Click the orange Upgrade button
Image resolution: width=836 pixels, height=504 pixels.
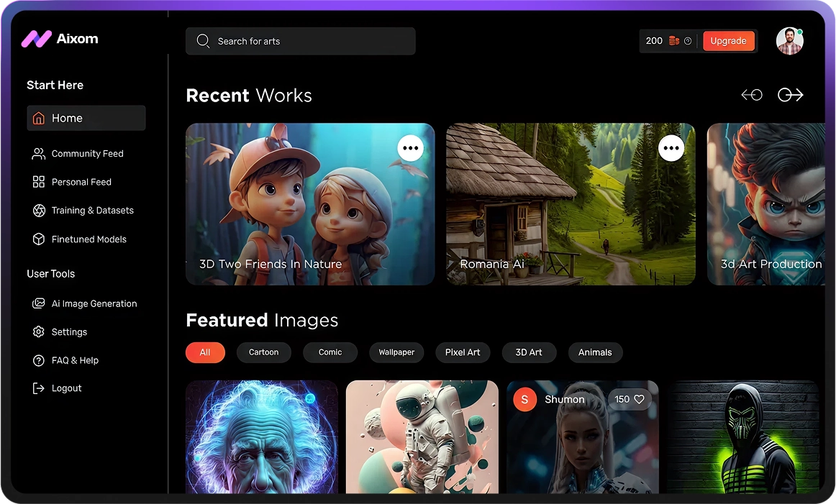[x=728, y=41]
